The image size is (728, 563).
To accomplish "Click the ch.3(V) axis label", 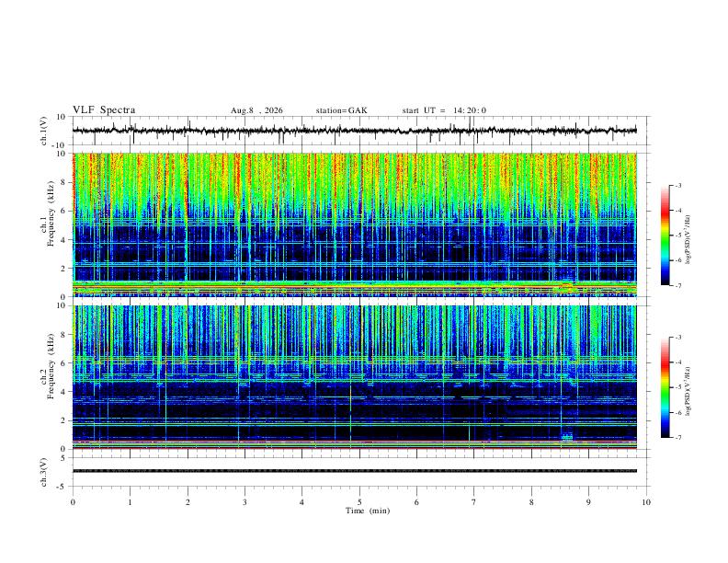I will [x=44, y=472].
